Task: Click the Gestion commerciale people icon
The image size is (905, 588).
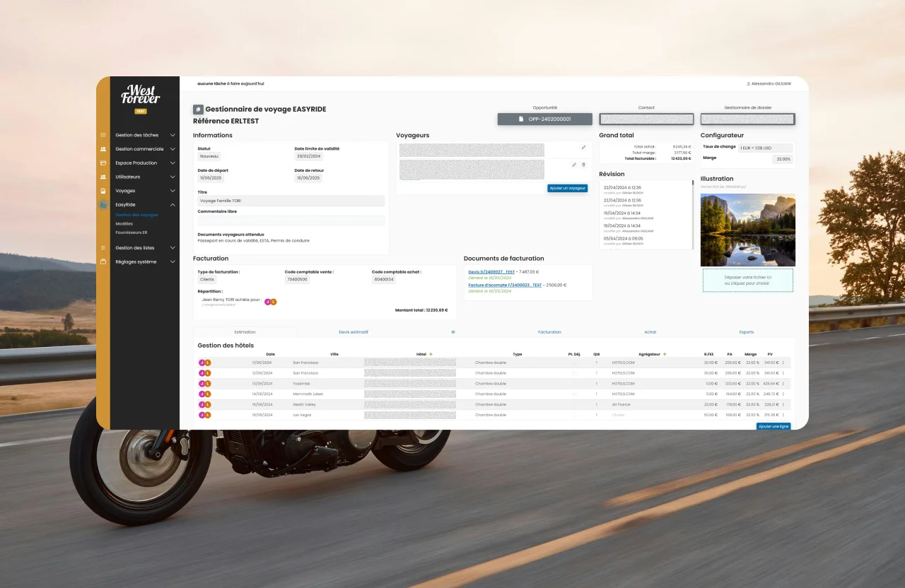Action: point(103,149)
